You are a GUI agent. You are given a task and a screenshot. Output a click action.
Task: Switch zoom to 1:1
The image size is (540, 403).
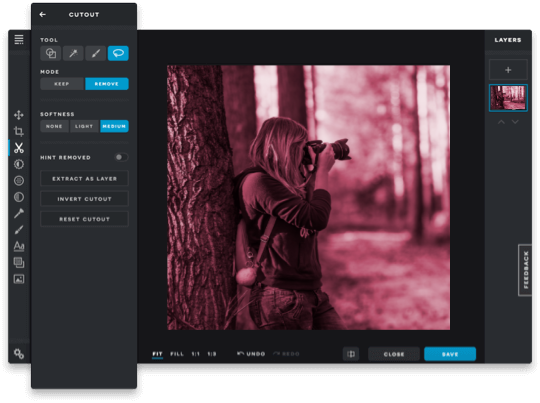(196, 354)
